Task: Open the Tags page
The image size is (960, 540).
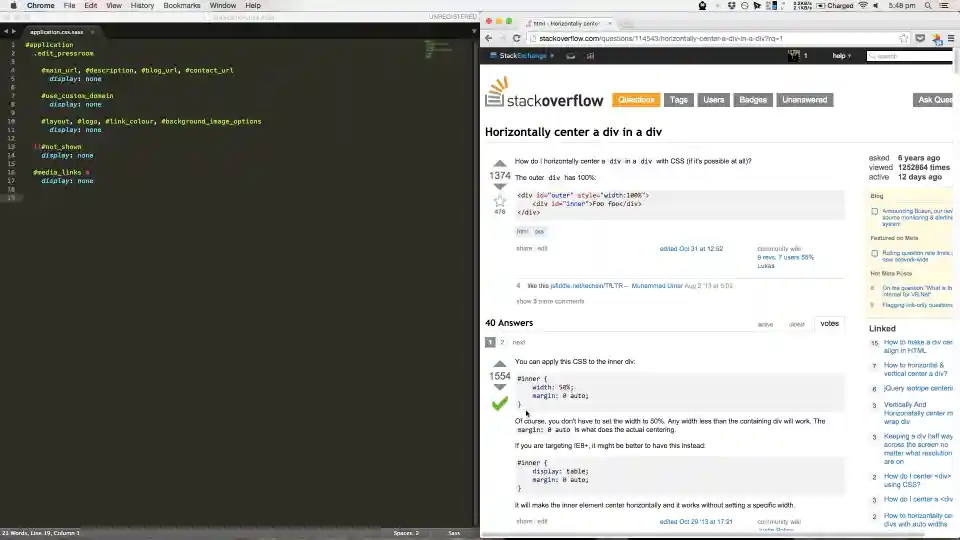Action: [678, 100]
